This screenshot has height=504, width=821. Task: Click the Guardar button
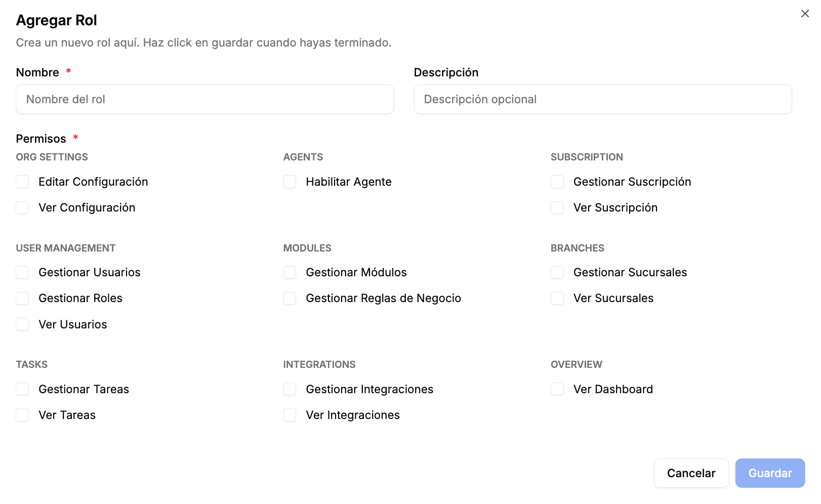click(770, 473)
